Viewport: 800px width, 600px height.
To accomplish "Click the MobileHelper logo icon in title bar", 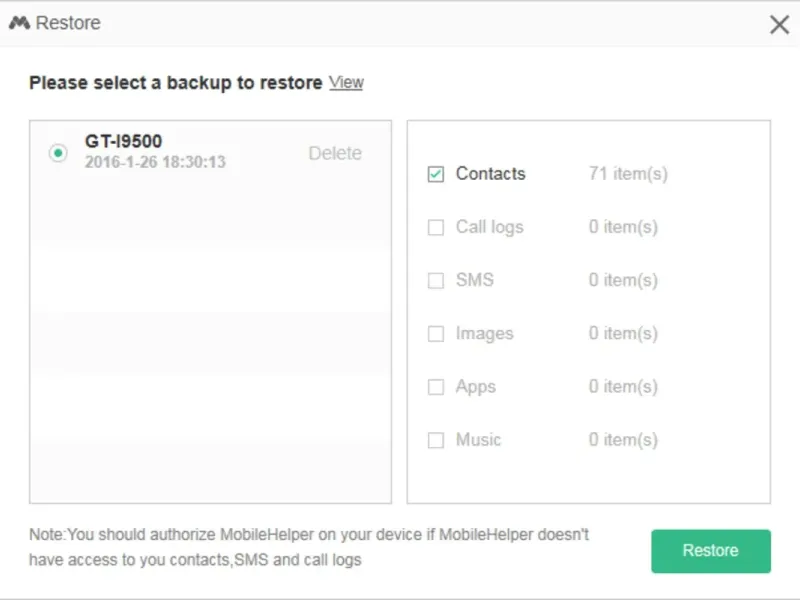I will tap(19, 23).
